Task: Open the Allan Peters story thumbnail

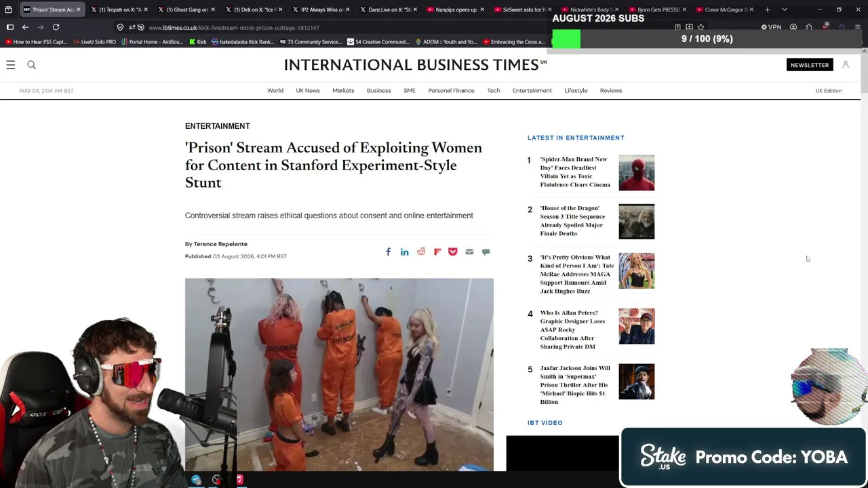Action: pyautogui.click(x=636, y=327)
